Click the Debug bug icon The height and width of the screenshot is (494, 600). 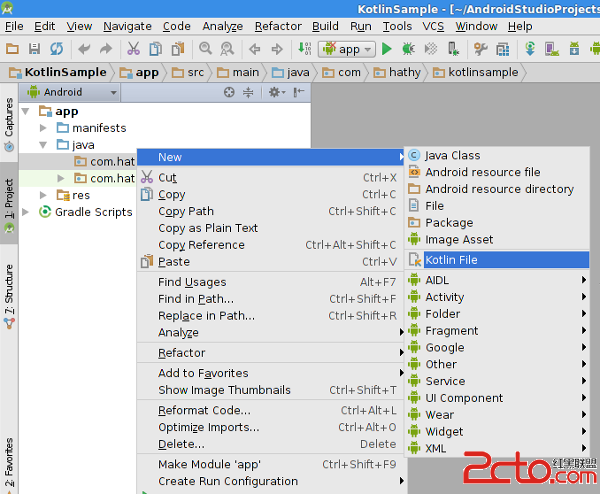pos(409,49)
